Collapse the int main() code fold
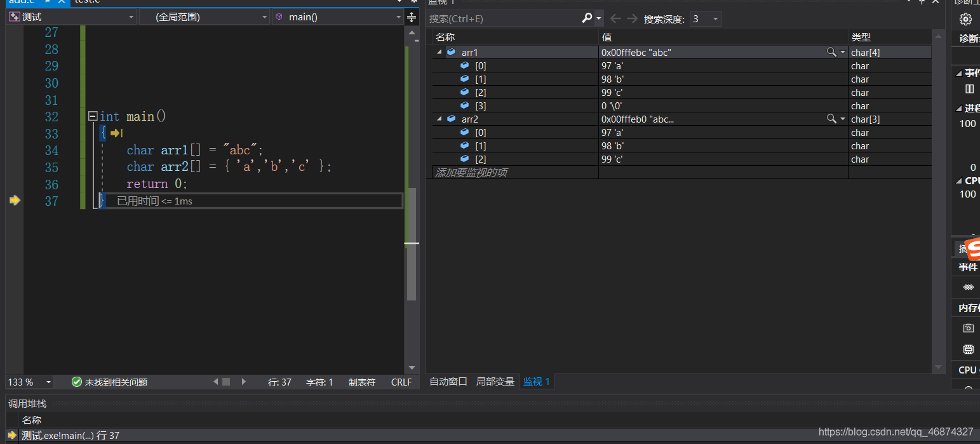980x444 pixels. coord(93,116)
